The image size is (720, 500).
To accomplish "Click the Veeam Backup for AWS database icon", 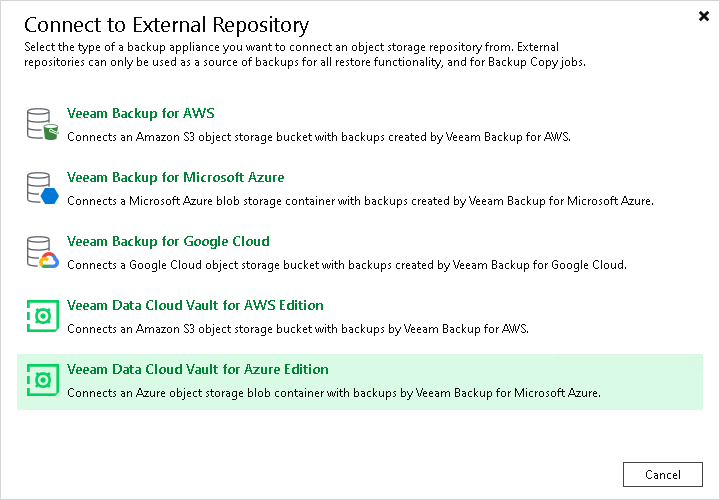I will pyautogui.click(x=42, y=124).
